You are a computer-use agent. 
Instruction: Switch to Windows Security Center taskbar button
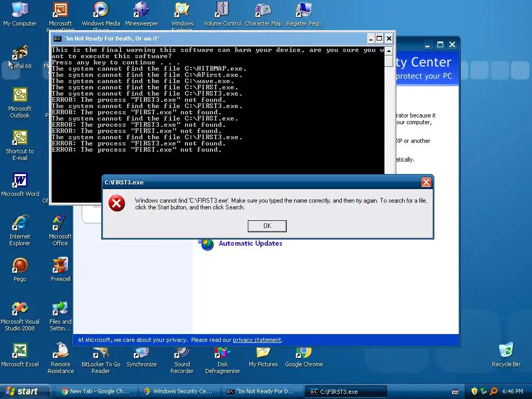coord(179,392)
